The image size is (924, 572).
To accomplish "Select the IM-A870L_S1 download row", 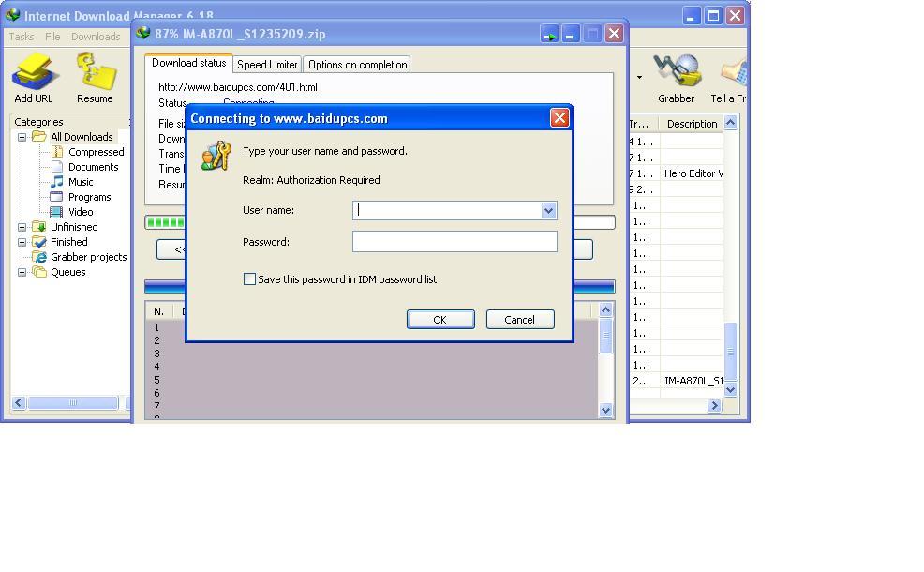I will (x=676, y=381).
